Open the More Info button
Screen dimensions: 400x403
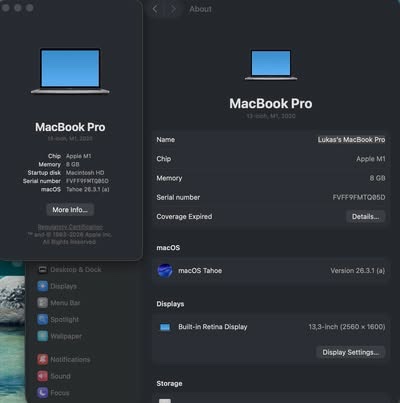click(x=70, y=210)
